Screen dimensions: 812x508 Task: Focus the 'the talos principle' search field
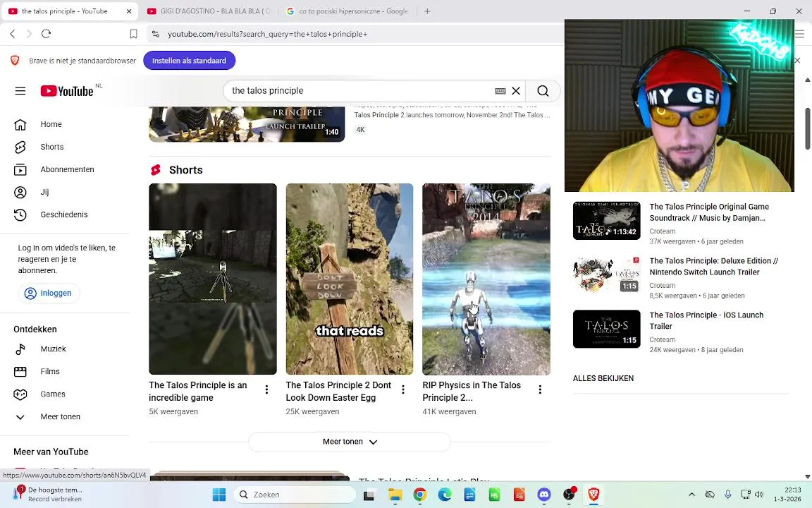tap(360, 91)
